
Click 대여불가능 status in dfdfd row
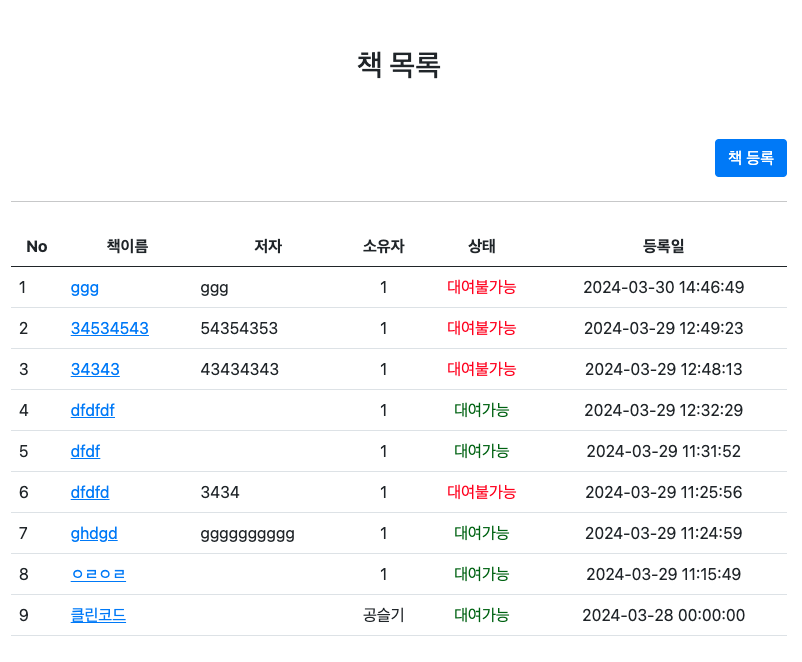pos(481,492)
